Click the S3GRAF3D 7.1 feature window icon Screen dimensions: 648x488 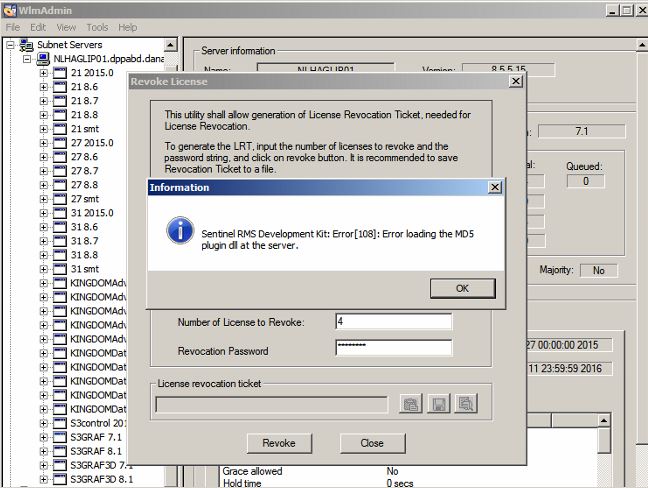click(60, 465)
